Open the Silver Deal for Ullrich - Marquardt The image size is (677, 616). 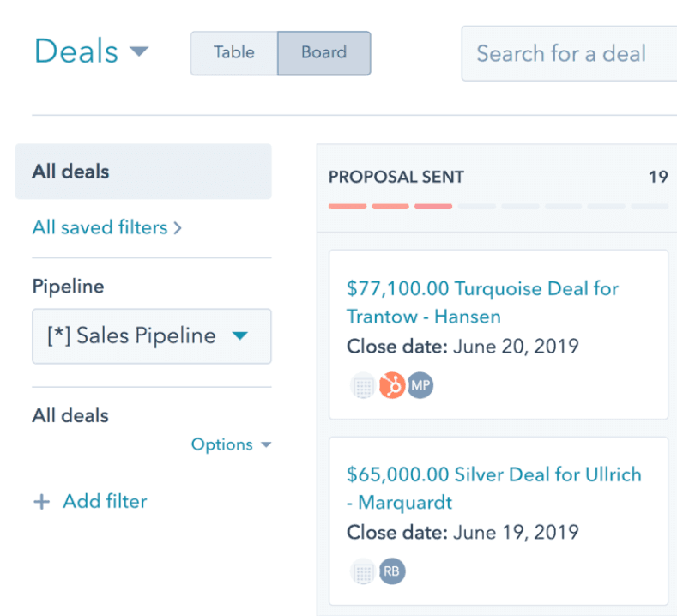(493, 488)
